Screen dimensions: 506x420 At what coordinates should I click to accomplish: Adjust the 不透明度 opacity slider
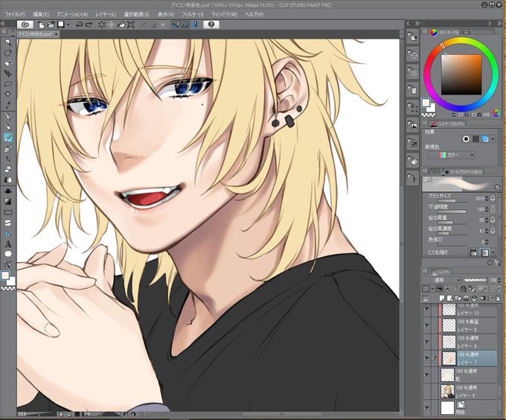coord(452,211)
